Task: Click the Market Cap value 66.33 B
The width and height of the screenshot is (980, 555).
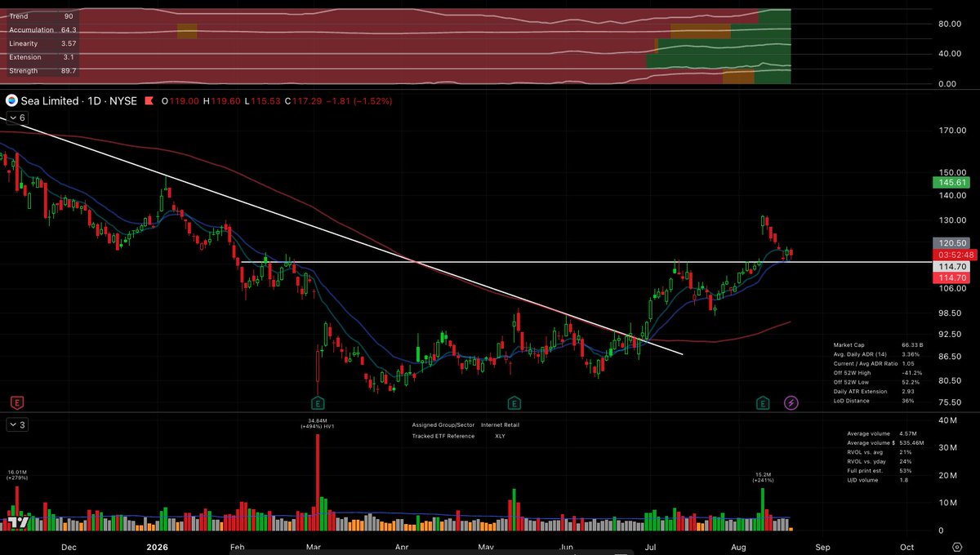Action: [911, 345]
